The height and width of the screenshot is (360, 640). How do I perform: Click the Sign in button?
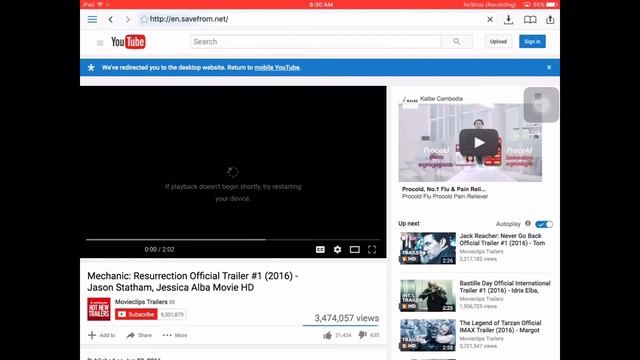pos(532,42)
